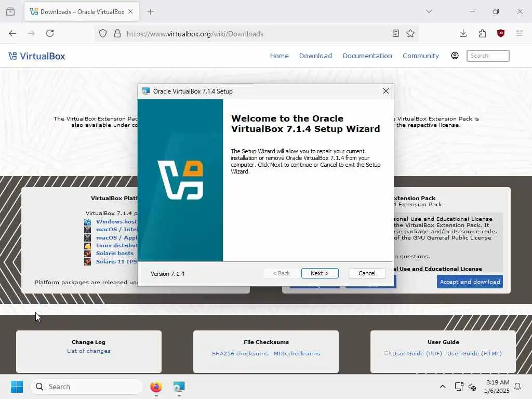Open the Community menu item

tap(421, 56)
